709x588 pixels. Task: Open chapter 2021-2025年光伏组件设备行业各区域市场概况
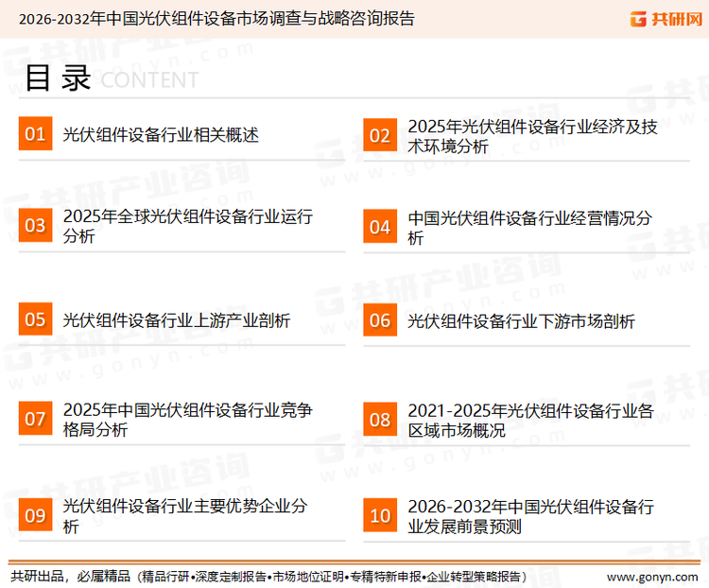[530, 420]
